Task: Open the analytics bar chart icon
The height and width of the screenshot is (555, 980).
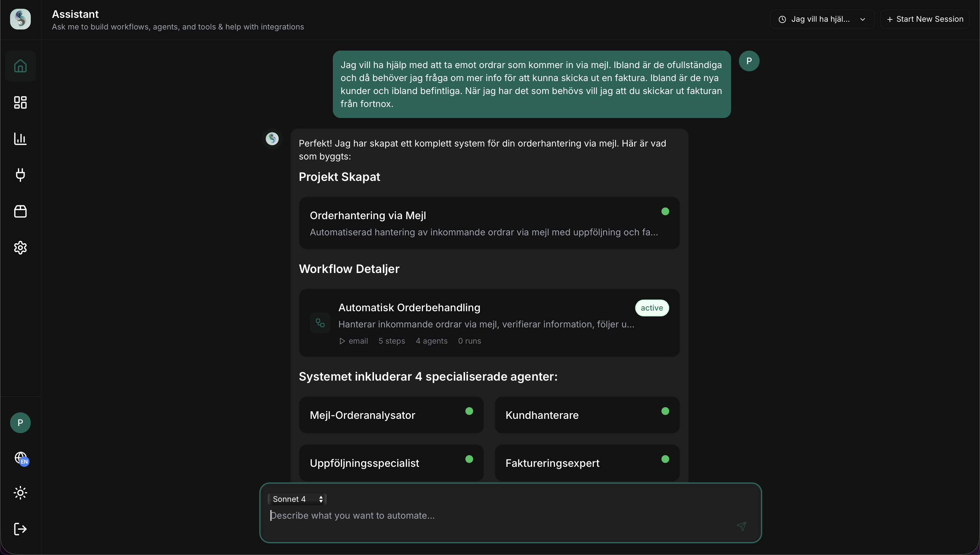Action: pyautogui.click(x=20, y=139)
